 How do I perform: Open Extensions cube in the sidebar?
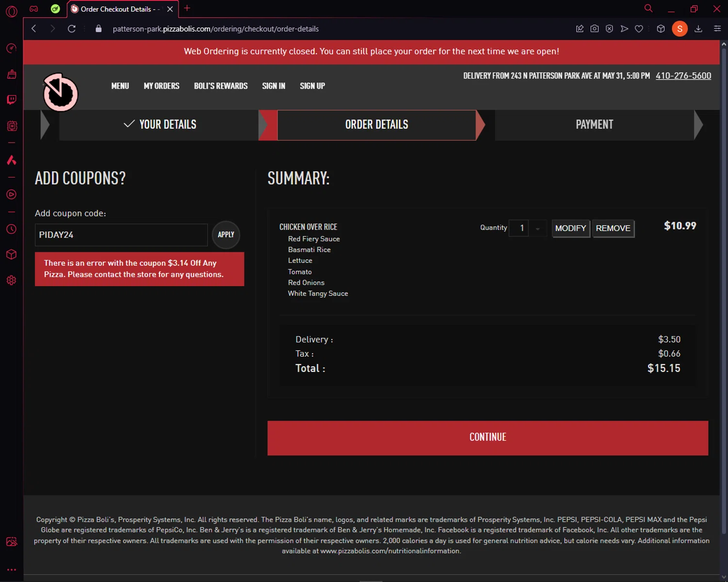tap(12, 255)
